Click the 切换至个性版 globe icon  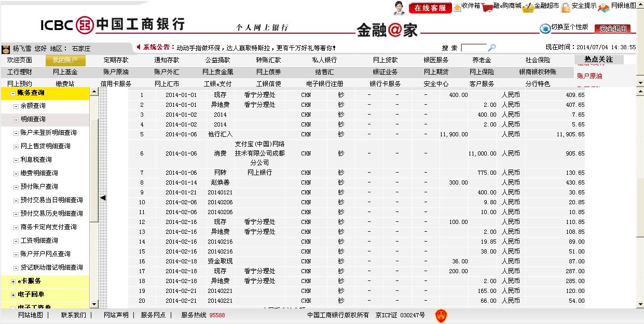pos(545,29)
